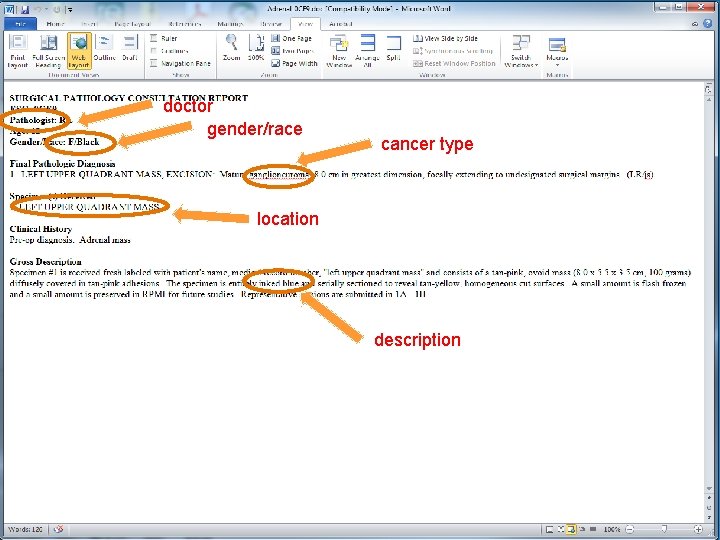This screenshot has height=540, width=720.
Task: Click the zoom slider handle
Action: tap(664, 529)
